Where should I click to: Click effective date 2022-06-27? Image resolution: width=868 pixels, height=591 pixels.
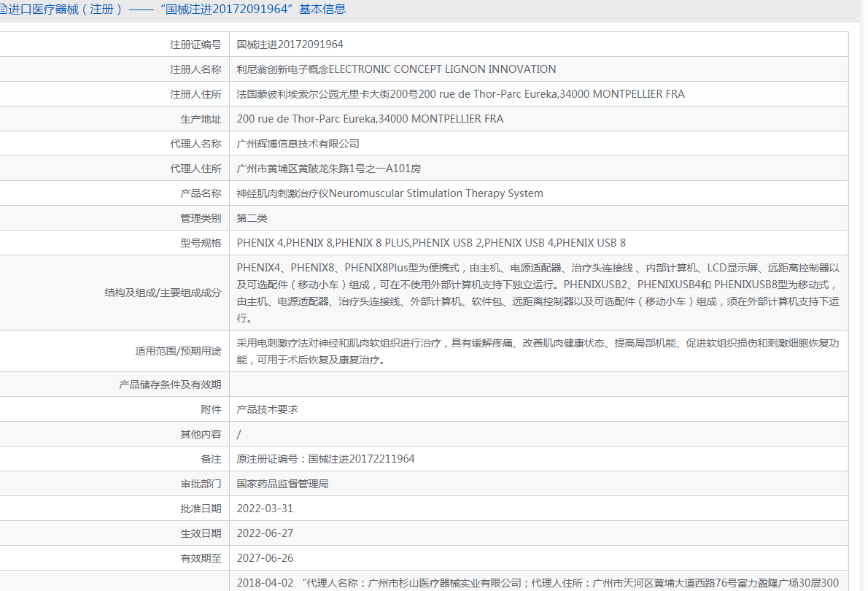tap(265, 533)
